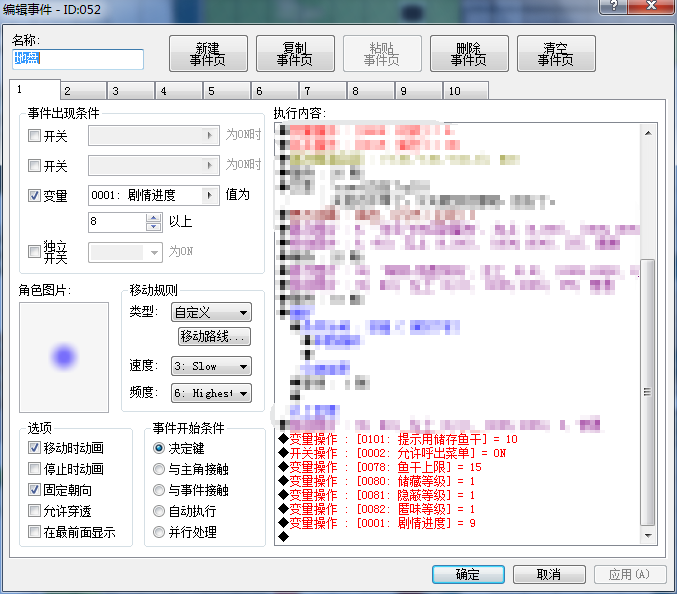Open 频度 dropdown showing 6: Highest
The height and width of the screenshot is (594, 677).
211,393
